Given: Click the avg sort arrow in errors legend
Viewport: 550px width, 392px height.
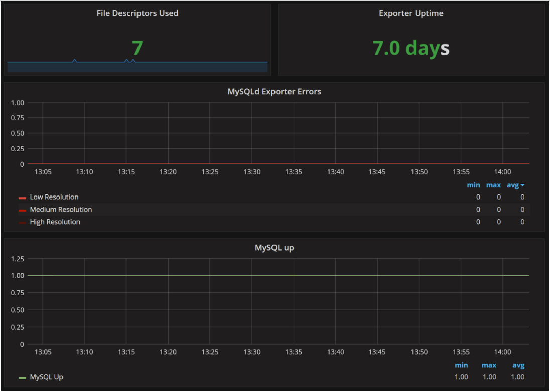Looking at the screenshot, I should (x=522, y=185).
